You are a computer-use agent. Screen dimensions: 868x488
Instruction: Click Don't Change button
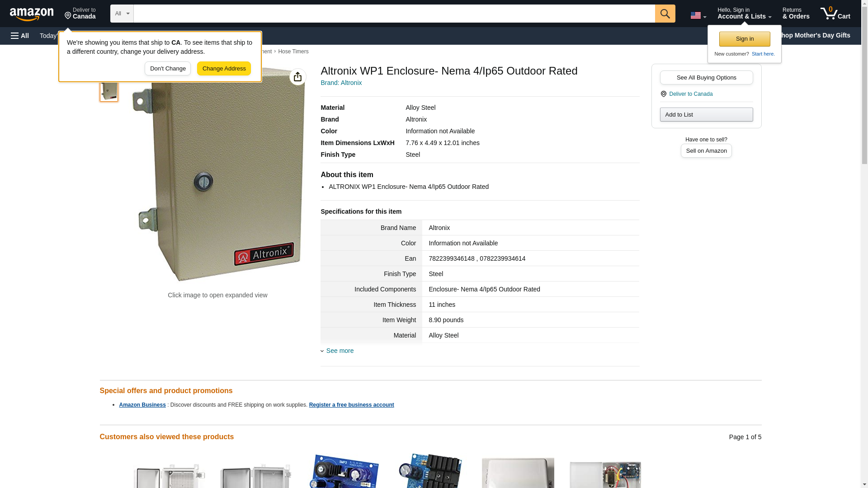pos(168,69)
